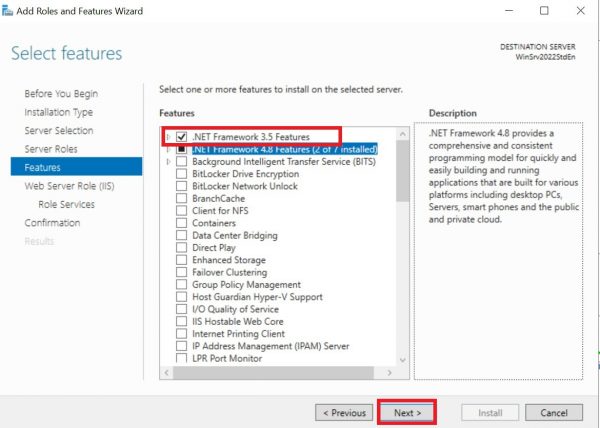This screenshot has width=600, height=428.
Task: Click left arrow of horizontal scrollbar
Action: (x=166, y=373)
